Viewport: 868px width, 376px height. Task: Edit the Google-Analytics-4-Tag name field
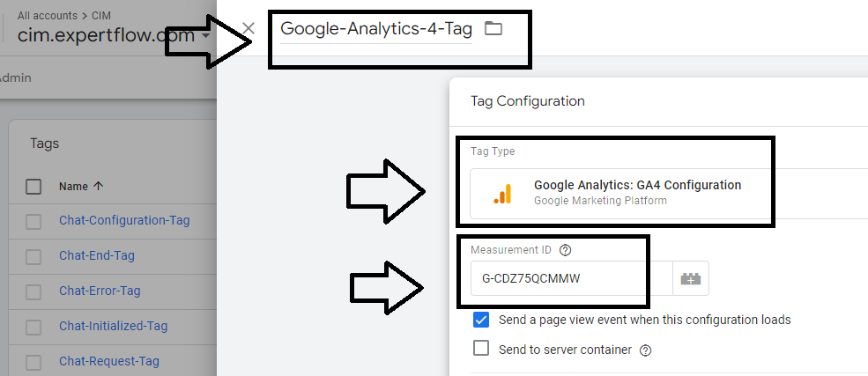pos(376,29)
